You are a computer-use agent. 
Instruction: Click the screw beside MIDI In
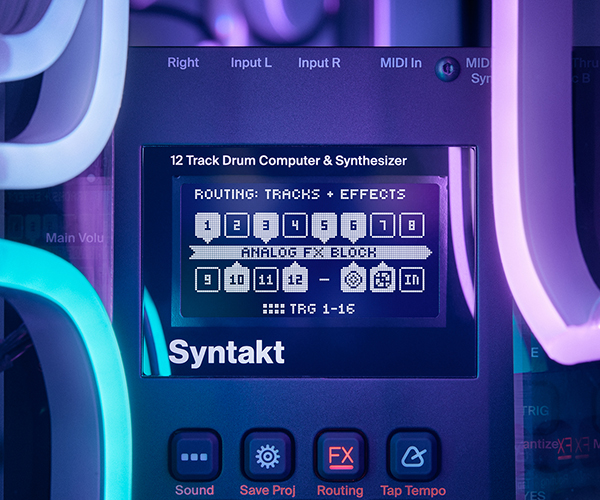[x=447, y=69]
